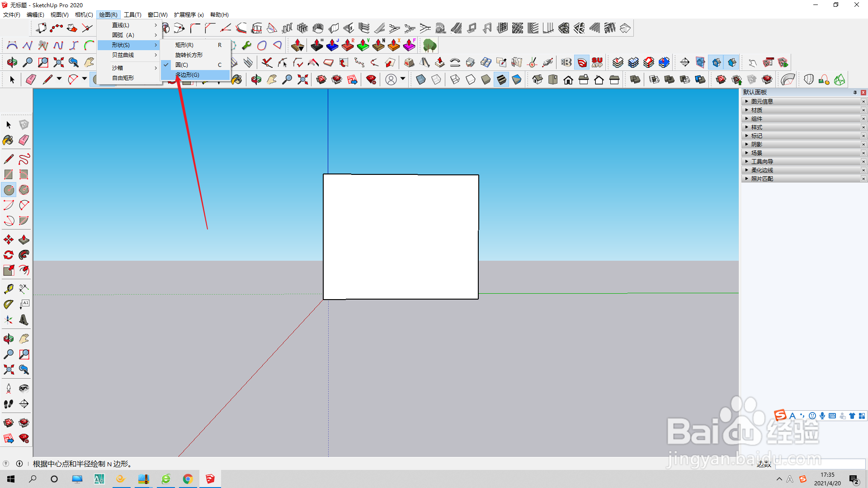Select the checked 圆(C) menu item
This screenshot has height=488, width=868.
click(182, 65)
